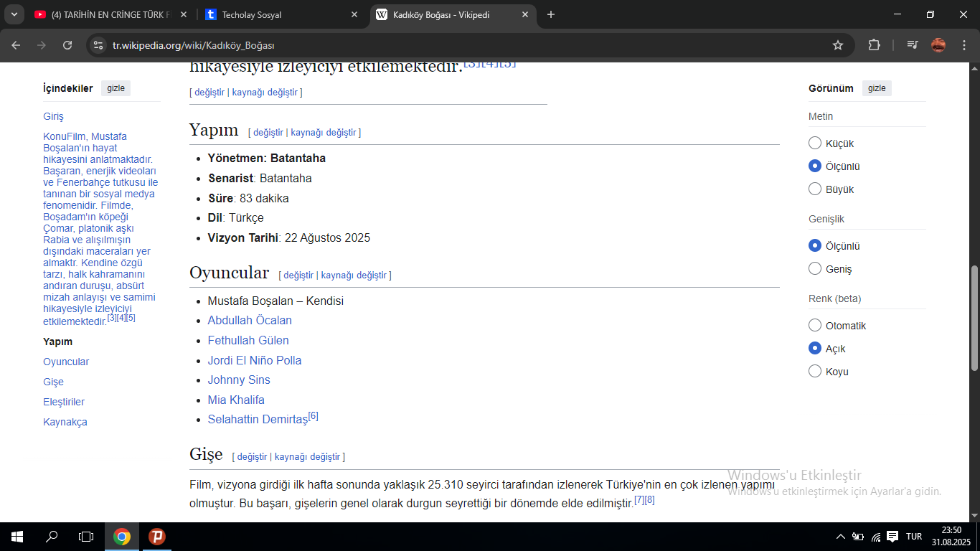980x551 pixels.
Task: Follow footnote reference [7] in Gişe paragraph
Action: 639,500
